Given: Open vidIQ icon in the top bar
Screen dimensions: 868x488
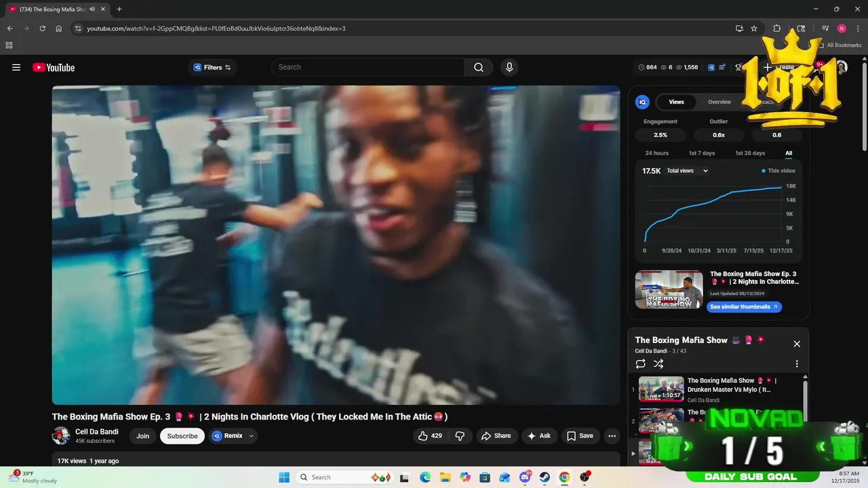Looking at the screenshot, I should pyautogui.click(x=711, y=67).
